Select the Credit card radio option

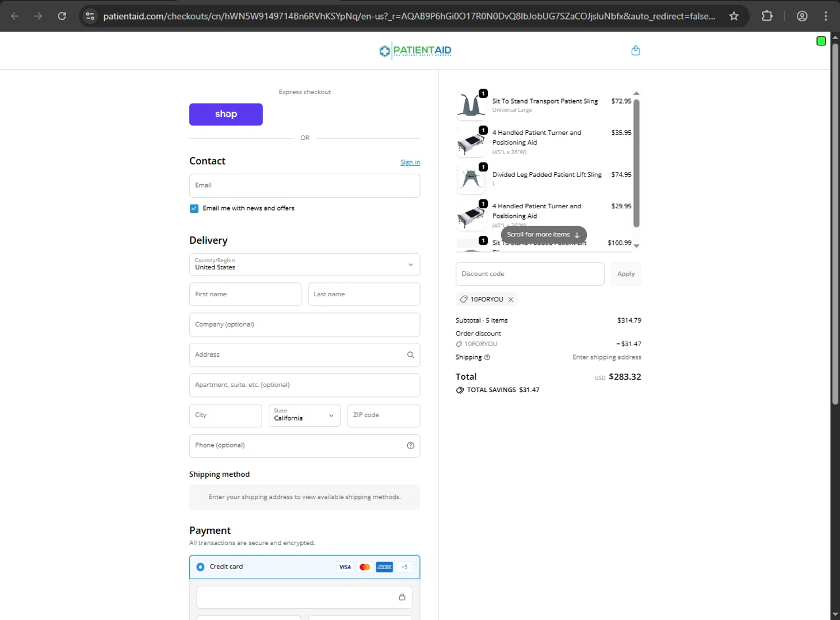pyautogui.click(x=200, y=567)
